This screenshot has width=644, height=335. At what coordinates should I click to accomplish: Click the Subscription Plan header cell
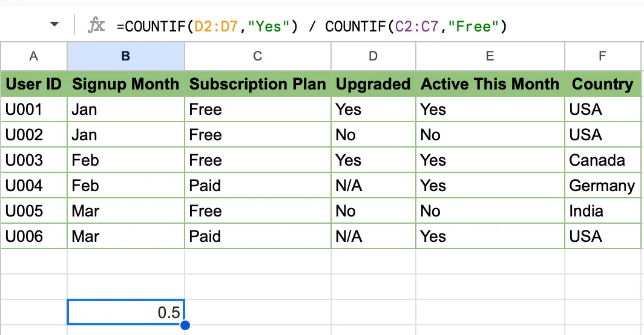pyautogui.click(x=257, y=84)
